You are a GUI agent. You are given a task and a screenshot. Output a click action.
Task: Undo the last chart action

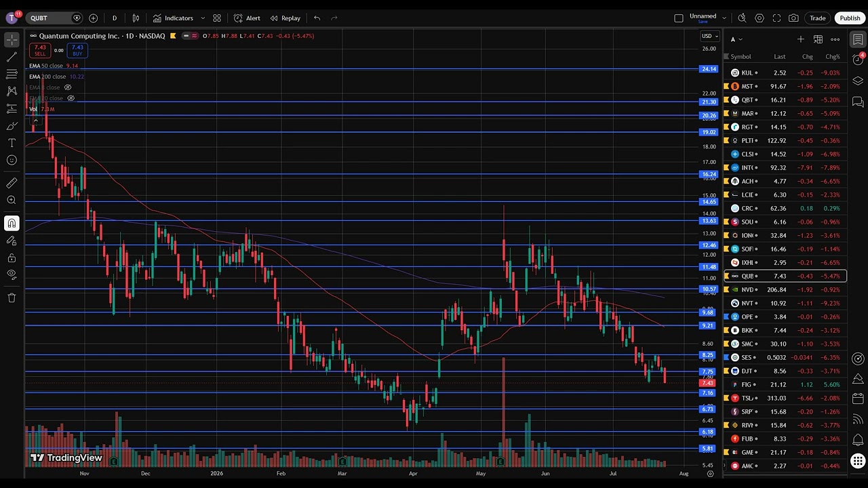pos(317,18)
